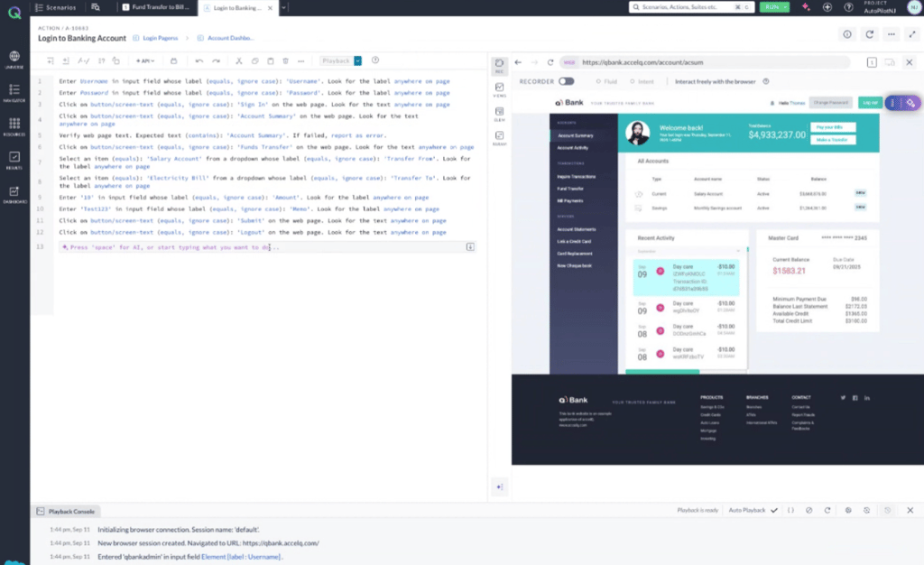Open the editor toolbar more options ellipsis

(301, 60)
